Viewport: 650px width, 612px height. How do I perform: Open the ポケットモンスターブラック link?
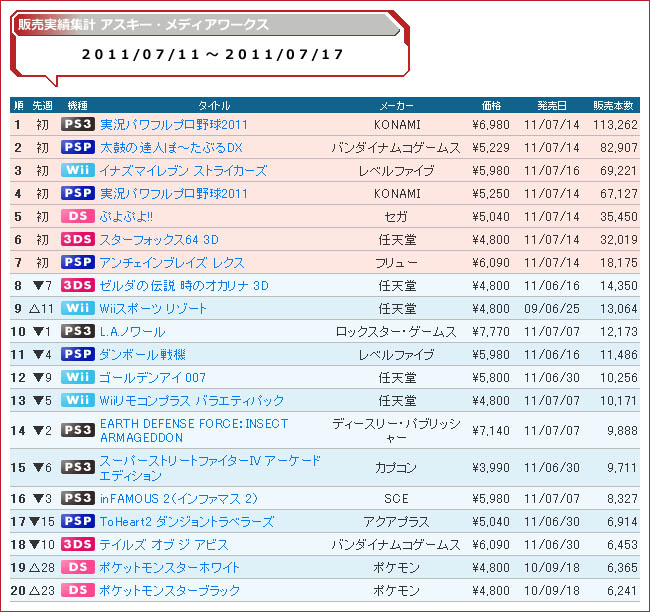point(170,590)
